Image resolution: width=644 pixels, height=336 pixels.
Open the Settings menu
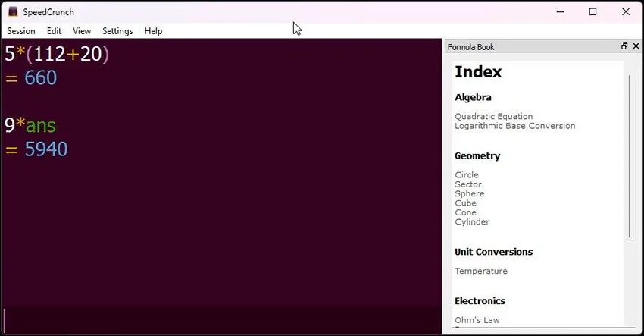pyautogui.click(x=117, y=31)
